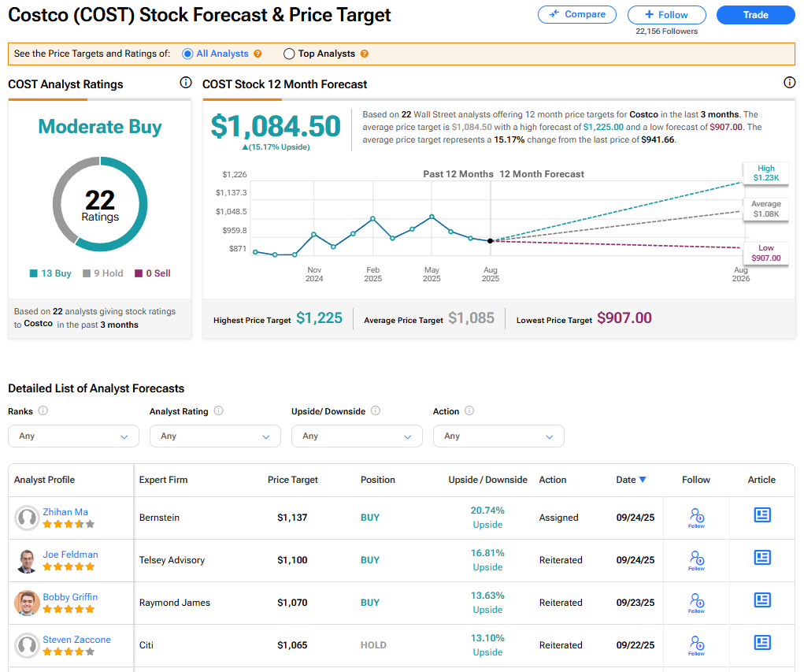Follow analyst Zhihan Ma via follow icon

(x=696, y=518)
